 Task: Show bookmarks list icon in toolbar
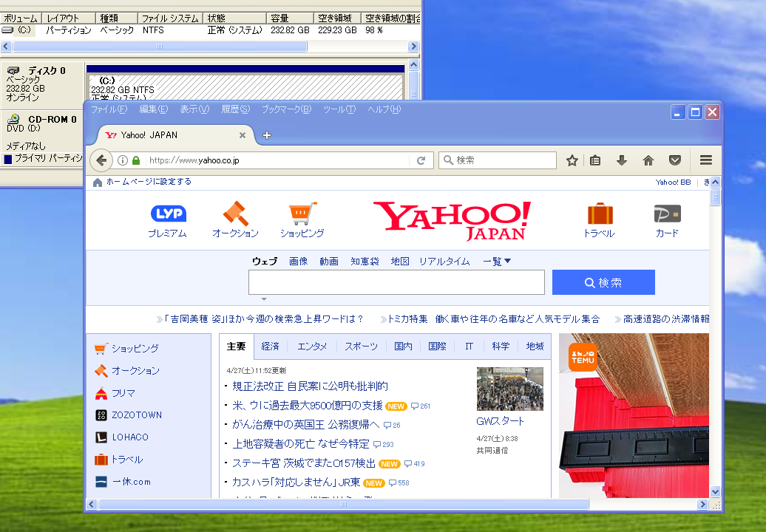[x=595, y=160]
